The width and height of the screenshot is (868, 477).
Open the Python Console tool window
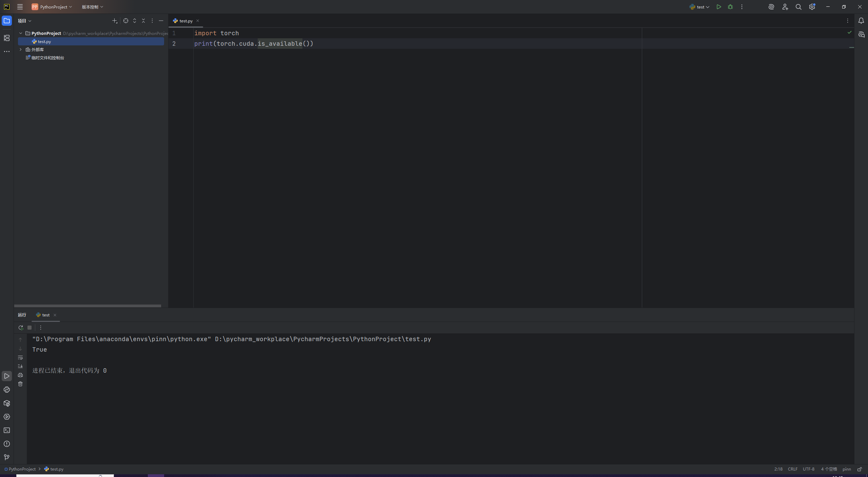point(7,390)
